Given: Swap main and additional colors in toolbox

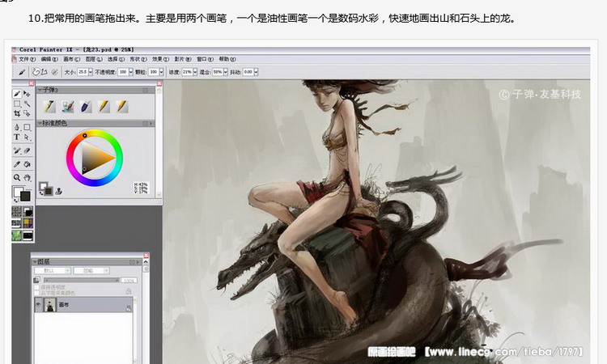Looking at the screenshot, I should (x=16, y=201).
